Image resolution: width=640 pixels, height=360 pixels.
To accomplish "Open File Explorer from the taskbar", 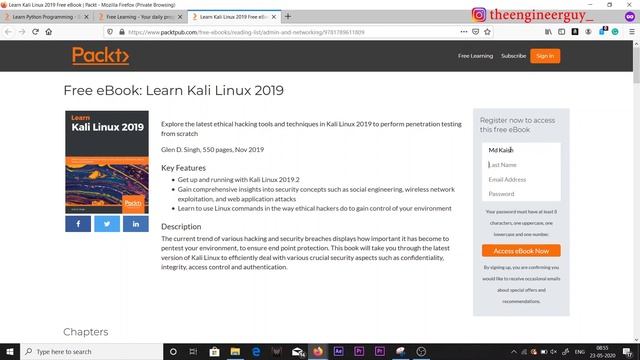I will [x=235, y=351].
